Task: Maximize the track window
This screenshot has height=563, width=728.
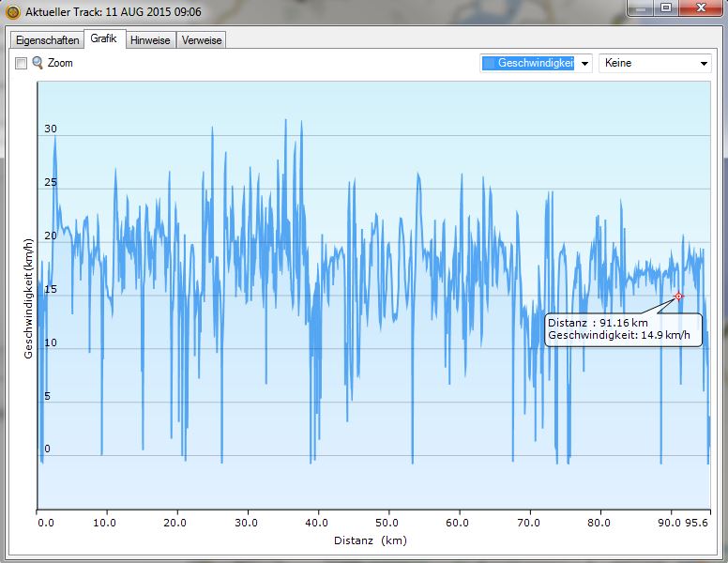Action: click(666, 8)
